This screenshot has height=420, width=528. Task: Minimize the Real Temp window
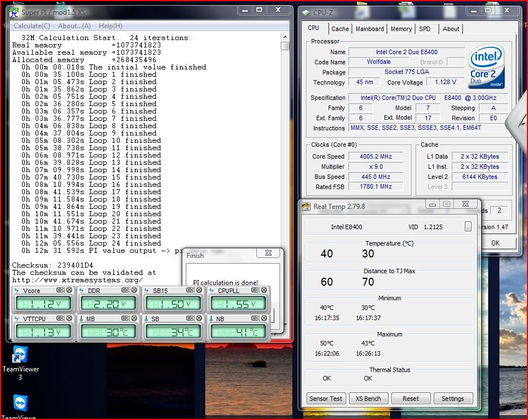433,204
